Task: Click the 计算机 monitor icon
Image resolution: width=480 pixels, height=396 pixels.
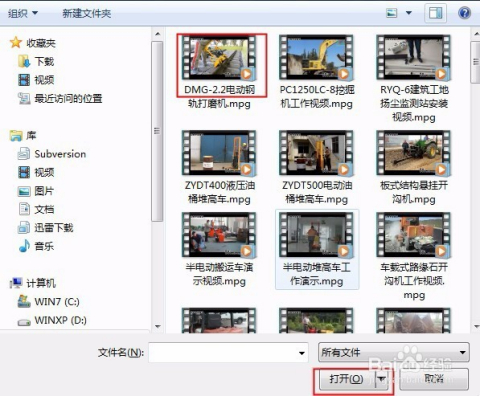Action: 16,283
